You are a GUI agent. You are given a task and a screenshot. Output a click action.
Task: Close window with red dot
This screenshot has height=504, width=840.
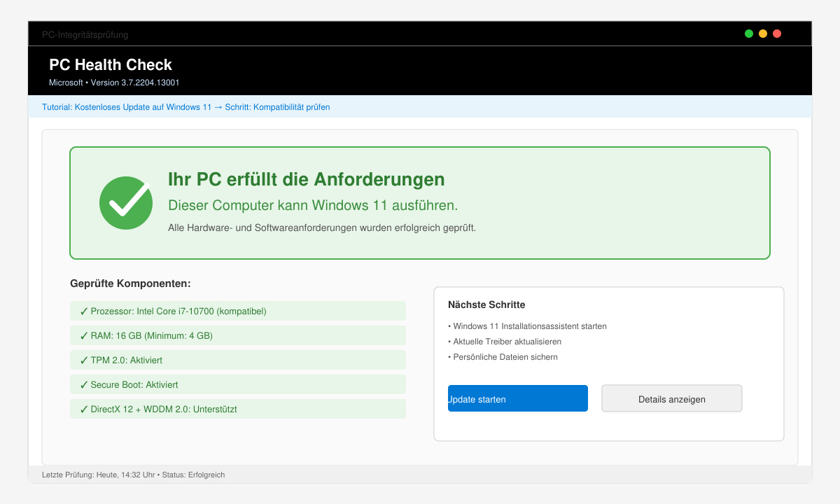777,34
